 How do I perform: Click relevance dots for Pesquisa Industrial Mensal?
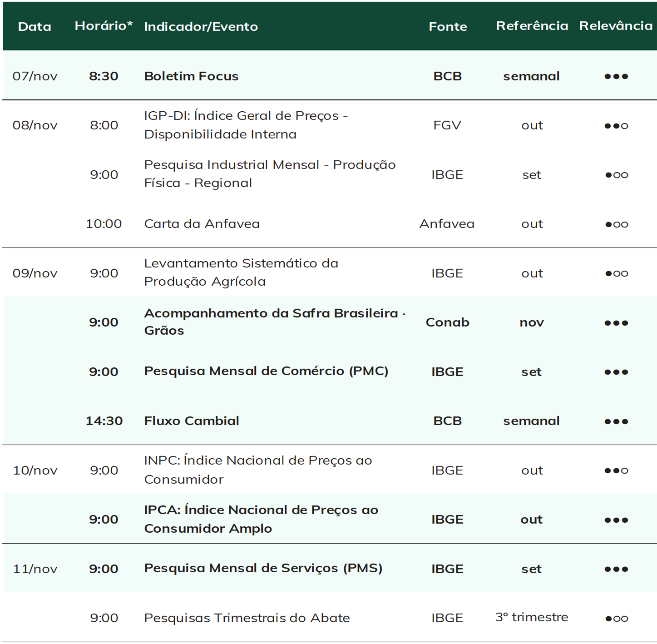(x=616, y=175)
